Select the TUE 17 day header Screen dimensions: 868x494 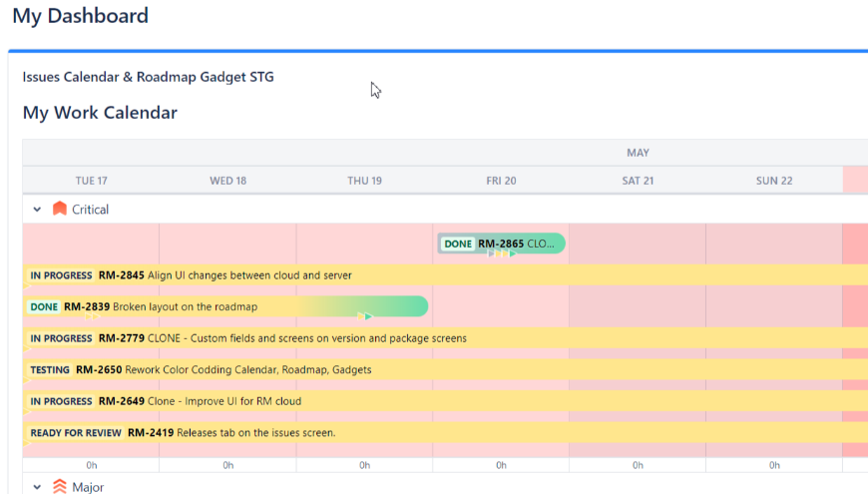91,181
